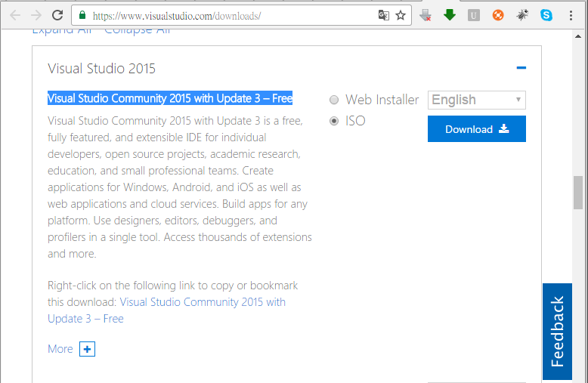Image resolution: width=588 pixels, height=383 pixels.
Task: Open the secure padlock site info
Action: (x=82, y=15)
